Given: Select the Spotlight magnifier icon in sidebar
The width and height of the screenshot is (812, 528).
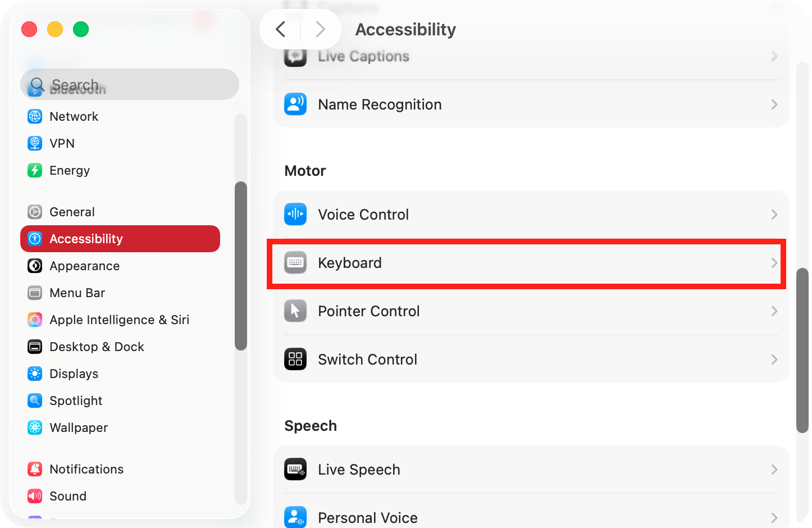Looking at the screenshot, I should 35,400.
